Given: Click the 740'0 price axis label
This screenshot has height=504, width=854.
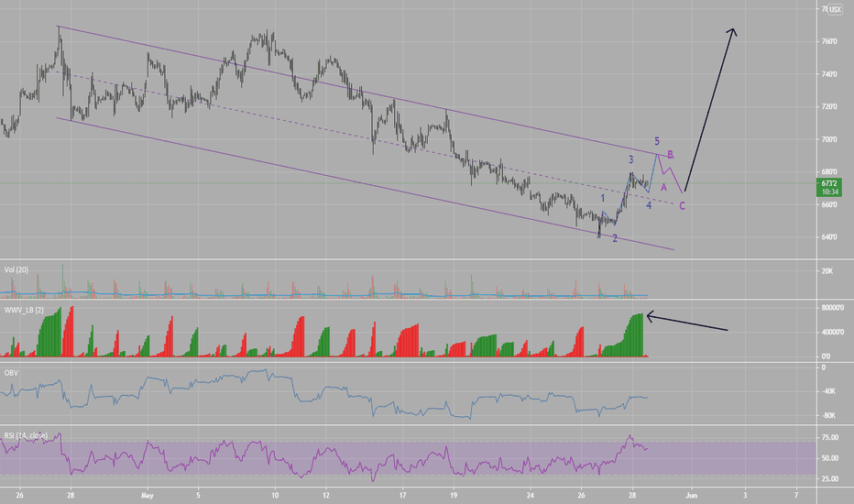Looking at the screenshot, I should click(829, 74).
